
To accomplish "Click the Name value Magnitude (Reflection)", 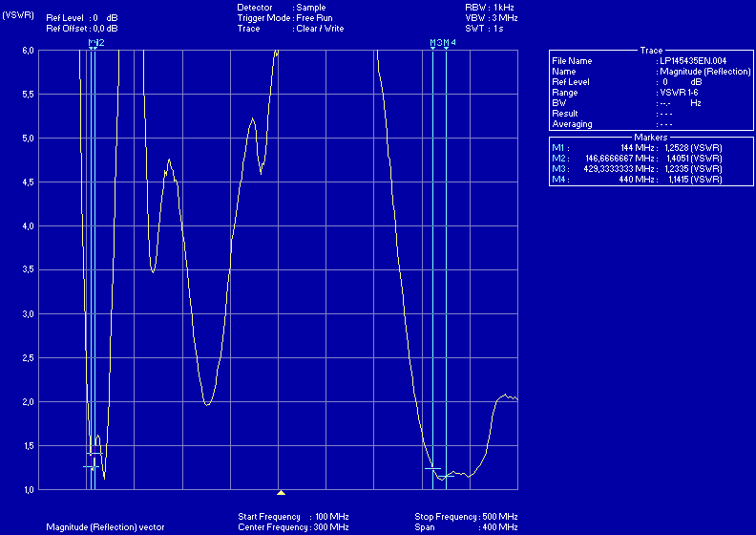I will click(705, 72).
